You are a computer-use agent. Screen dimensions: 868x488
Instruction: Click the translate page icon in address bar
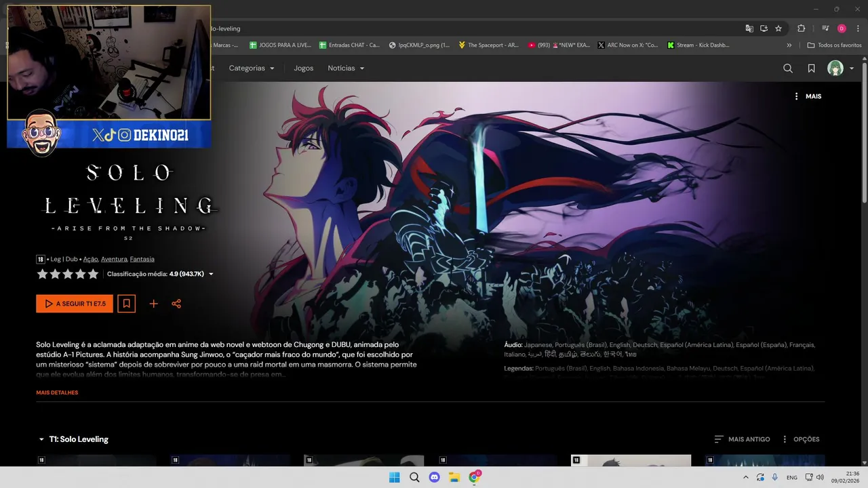pos(749,28)
